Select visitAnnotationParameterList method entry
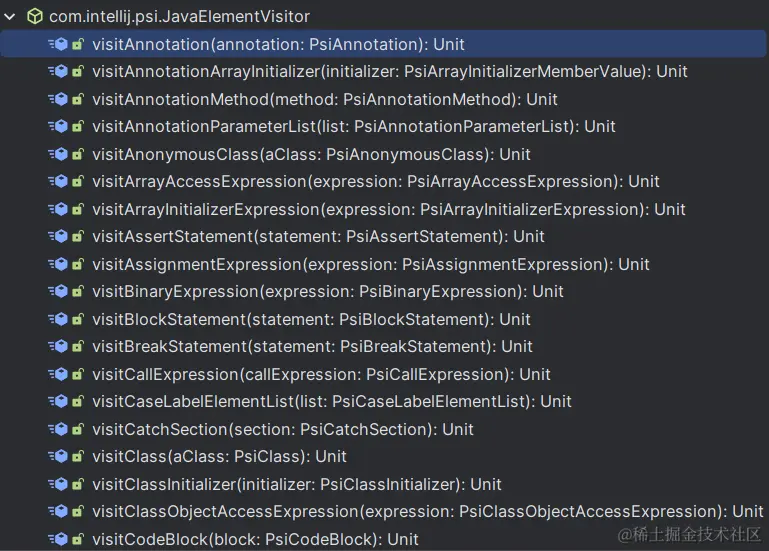 click(383, 127)
